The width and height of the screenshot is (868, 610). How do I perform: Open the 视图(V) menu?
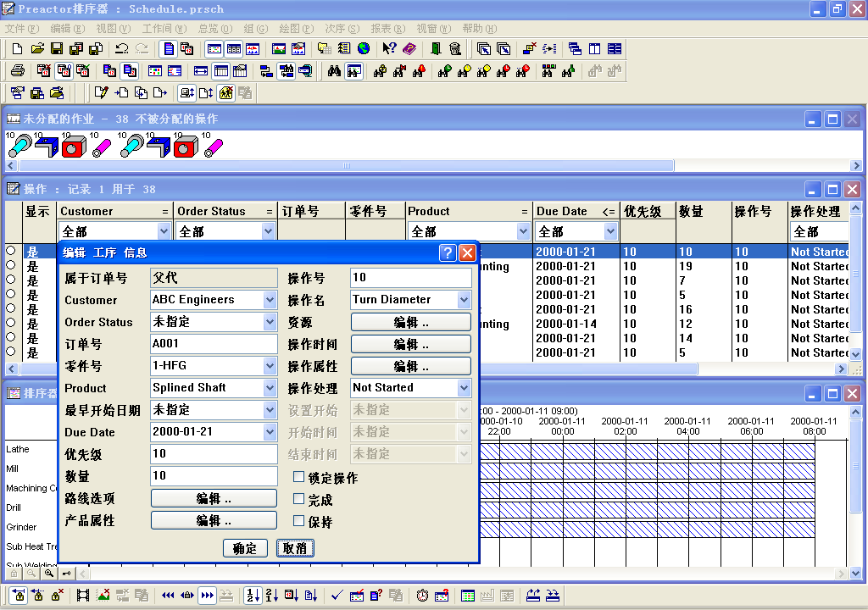pos(114,28)
